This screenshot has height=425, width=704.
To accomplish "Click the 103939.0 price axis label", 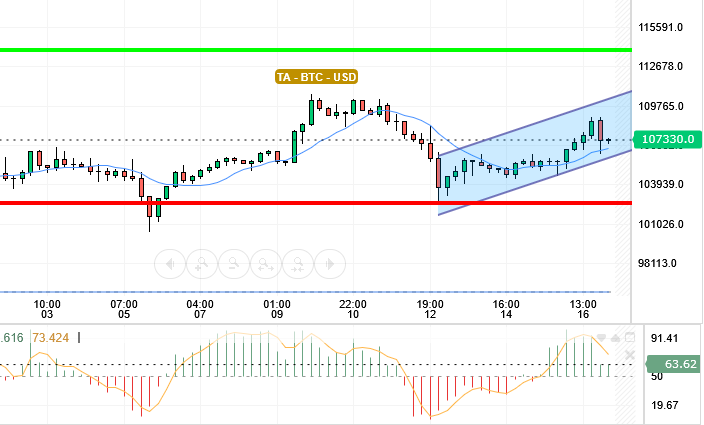I will 660,184.
